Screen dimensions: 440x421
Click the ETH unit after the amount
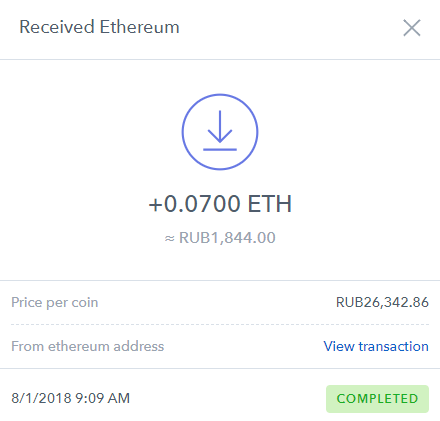[270, 204]
